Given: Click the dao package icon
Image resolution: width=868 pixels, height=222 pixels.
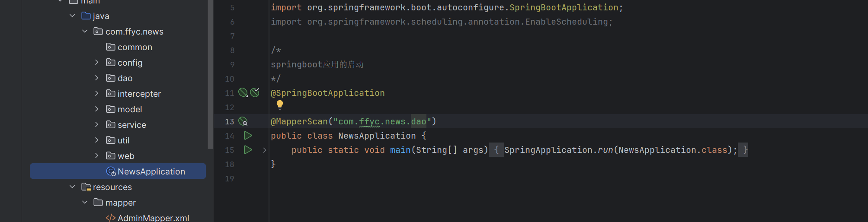Looking at the screenshot, I should click(111, 78).
